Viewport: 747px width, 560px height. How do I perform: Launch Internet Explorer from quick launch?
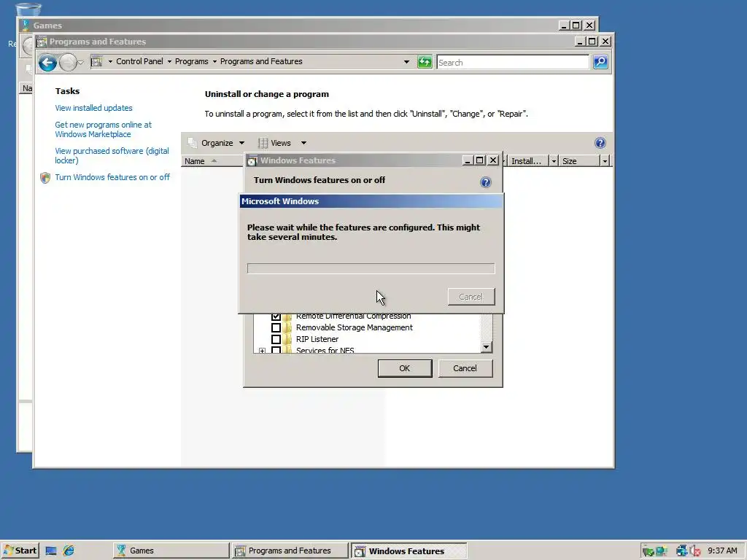tap(69, 551)
